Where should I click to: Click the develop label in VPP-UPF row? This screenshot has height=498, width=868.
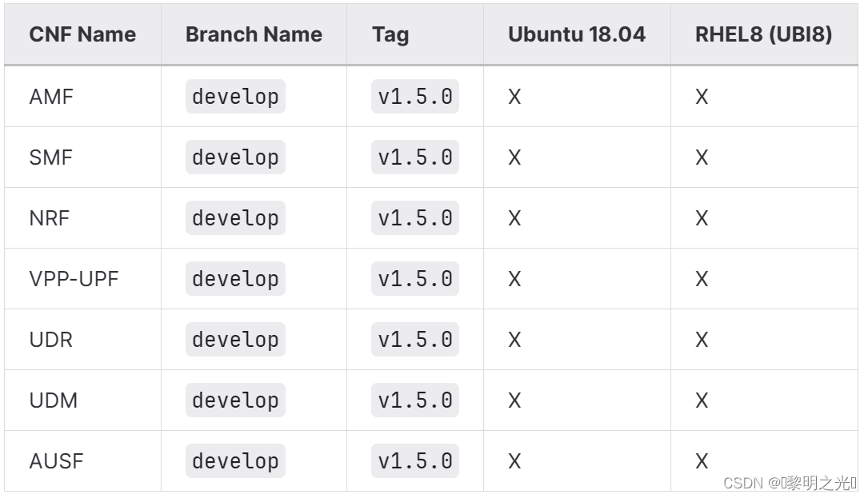[x=235, y=278]
